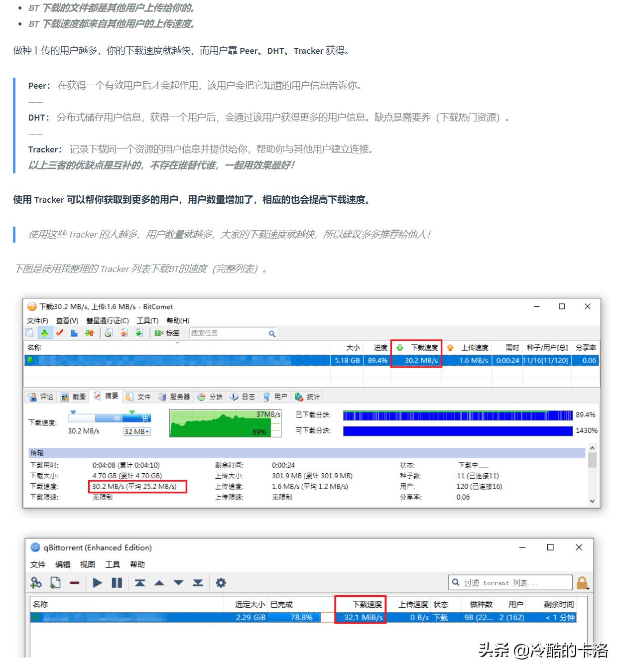The height and width of the screenshot is (672, 622).
Task: Open the settings gear in qBittorrent
Action: pyautogui.click(x=221, y=583)
